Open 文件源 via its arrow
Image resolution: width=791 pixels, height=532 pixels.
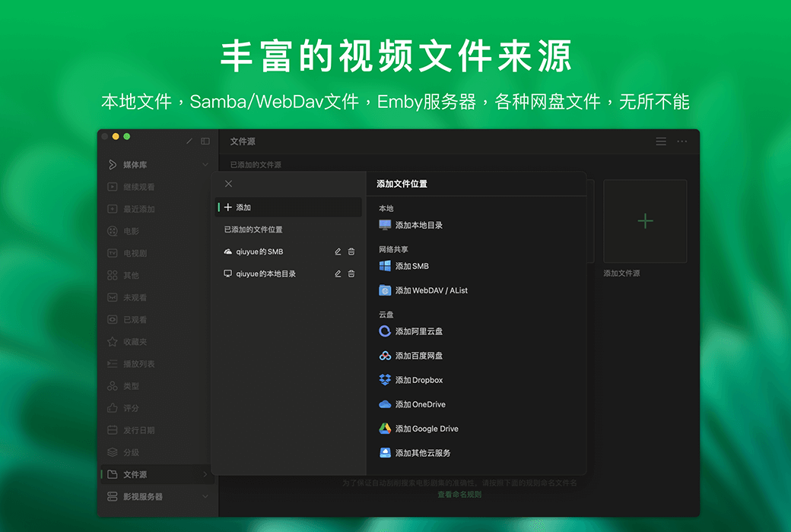[x=207, y=473]
